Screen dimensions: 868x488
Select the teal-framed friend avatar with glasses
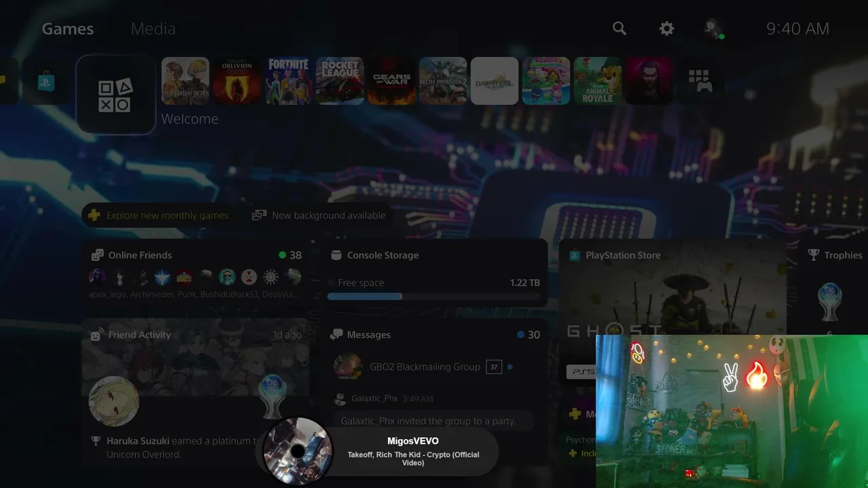(x=227, y=277)
